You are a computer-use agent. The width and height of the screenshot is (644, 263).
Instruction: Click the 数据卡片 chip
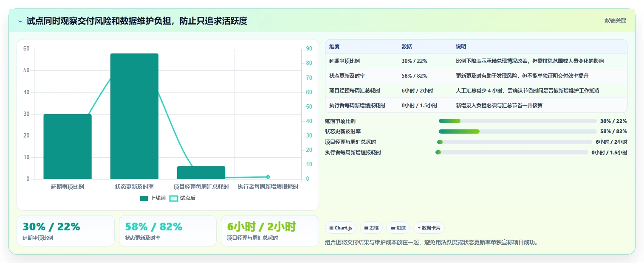pos(429,228)
